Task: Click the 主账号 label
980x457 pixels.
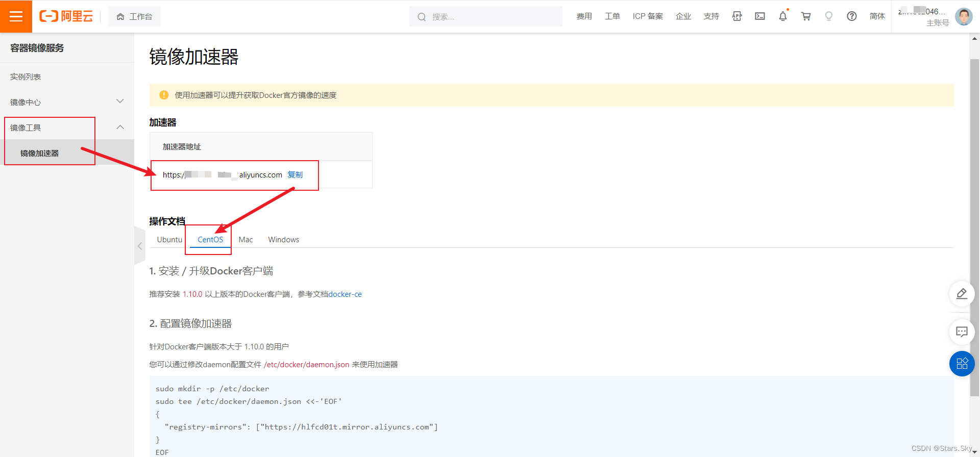Action: [938, 23]
